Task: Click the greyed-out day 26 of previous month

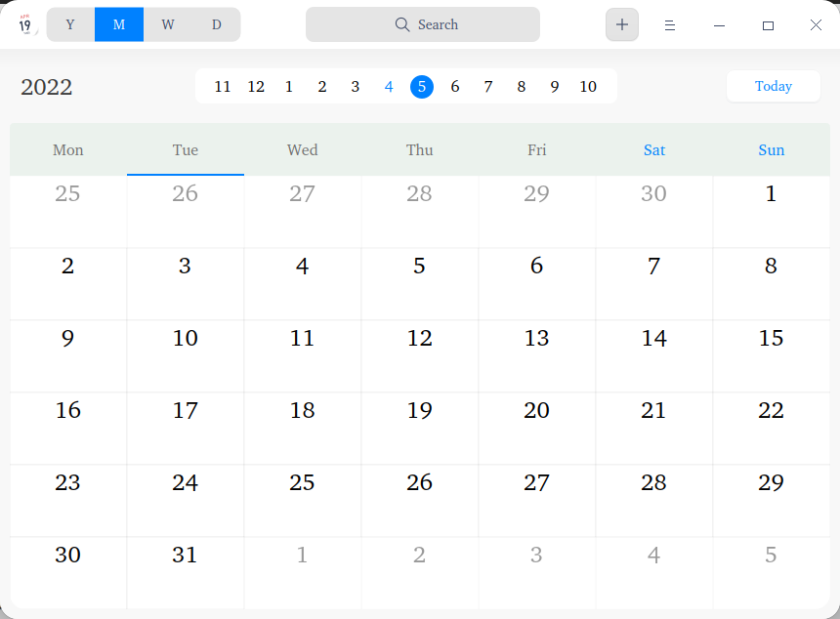Action: pos(186,194)
